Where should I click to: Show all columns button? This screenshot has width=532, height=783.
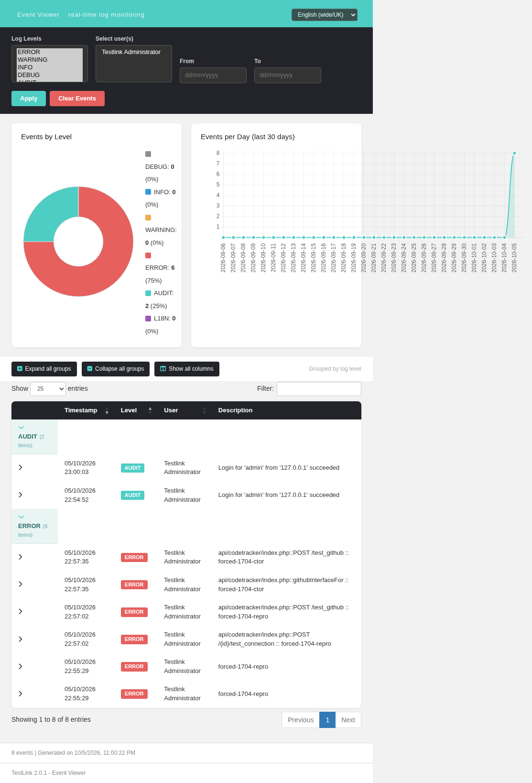(187, 369)
